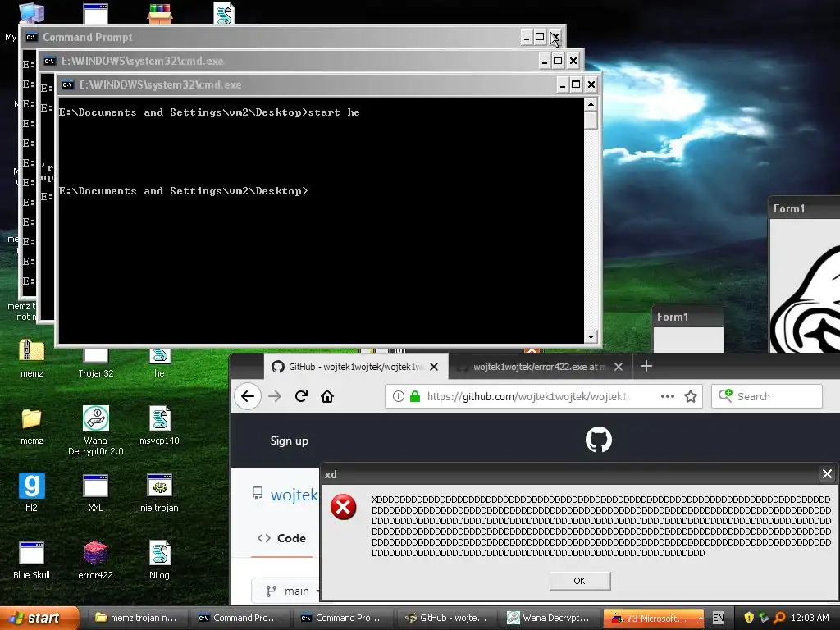Click Command Prompt window title icon
840x630 pixels.
tap(32, 37)
